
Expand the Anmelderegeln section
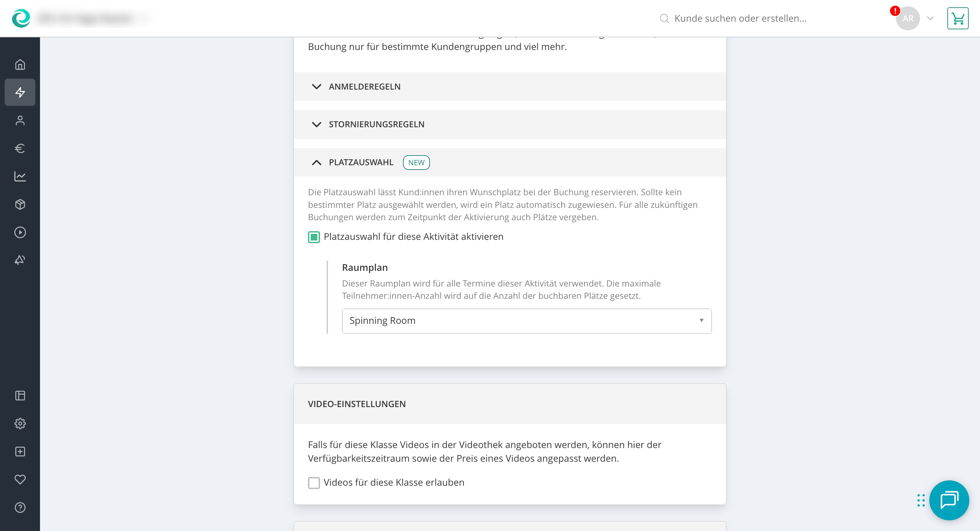tap(364, 87)
